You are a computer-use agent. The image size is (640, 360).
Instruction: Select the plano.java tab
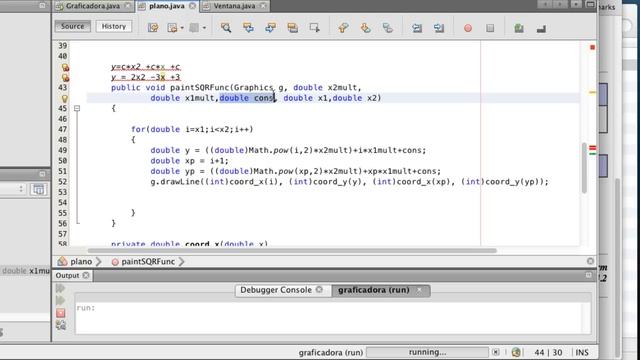pyautogui.click(x=167, y=6)
